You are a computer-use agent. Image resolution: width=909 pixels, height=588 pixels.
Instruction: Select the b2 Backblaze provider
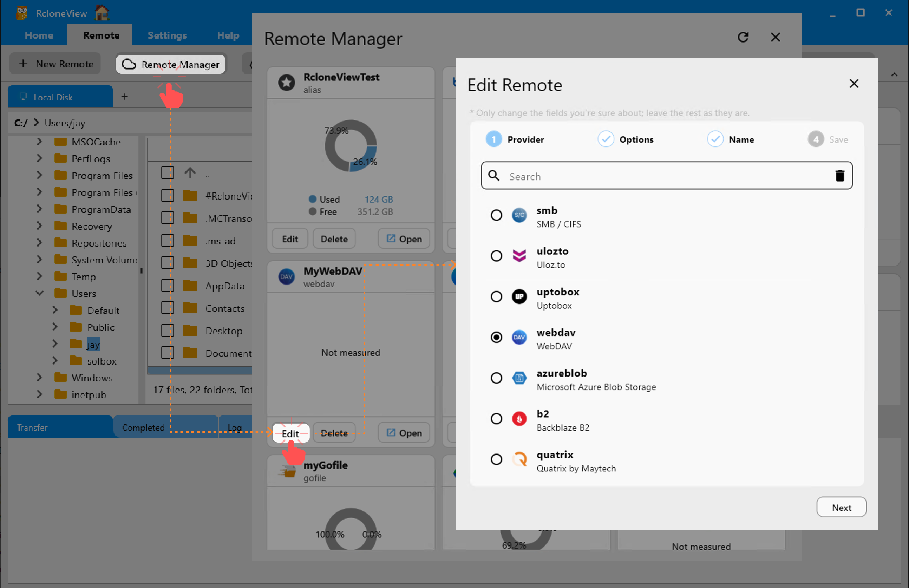496,418
